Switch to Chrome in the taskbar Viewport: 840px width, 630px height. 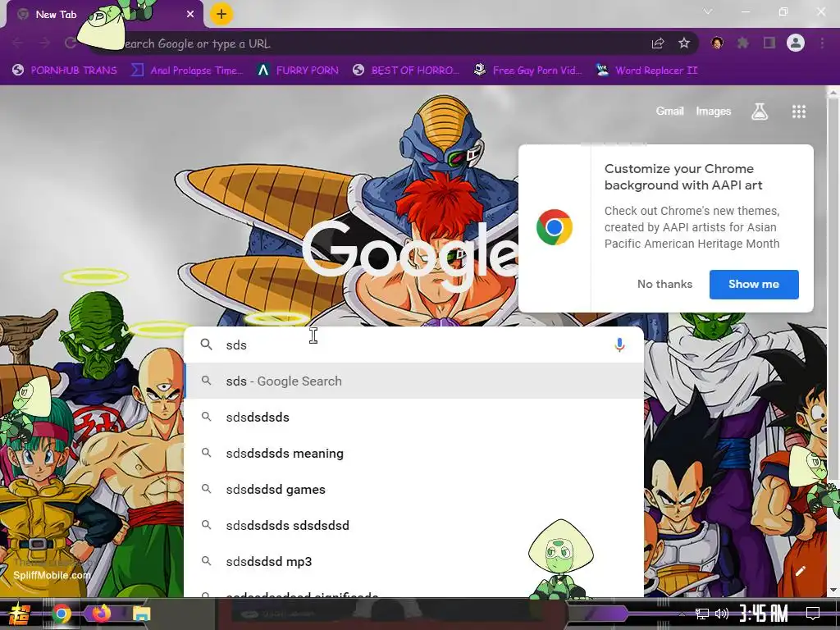click(x=61, y=614)
